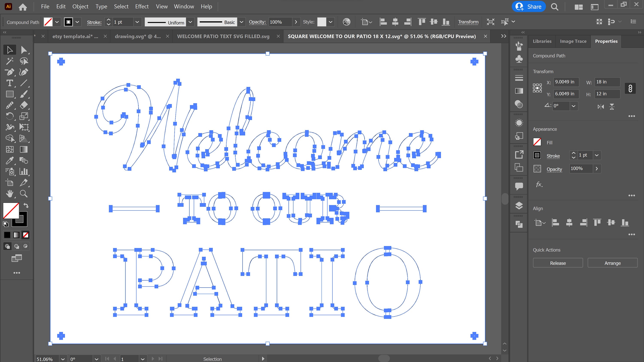This screenshot has width=644, height=362.
Task: Switch to the Image Trace tab
Action: (573, 41)
